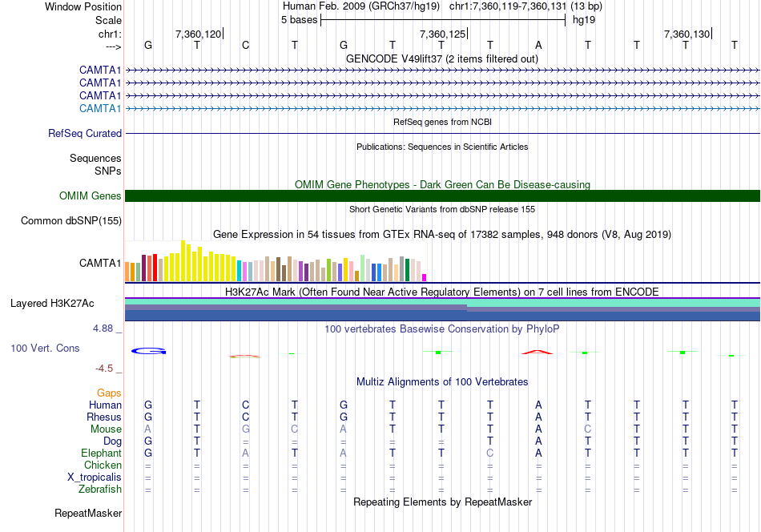Screen dimensions: 761x532
Task: Click the 7,360,125 position ruler marker
Action: (x=443, y=34)
